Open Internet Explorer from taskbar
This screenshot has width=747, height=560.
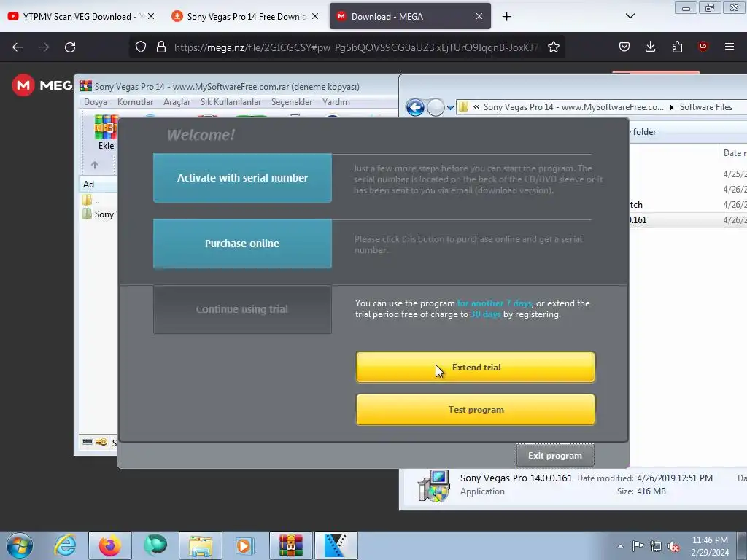click(x=65, y=545)
